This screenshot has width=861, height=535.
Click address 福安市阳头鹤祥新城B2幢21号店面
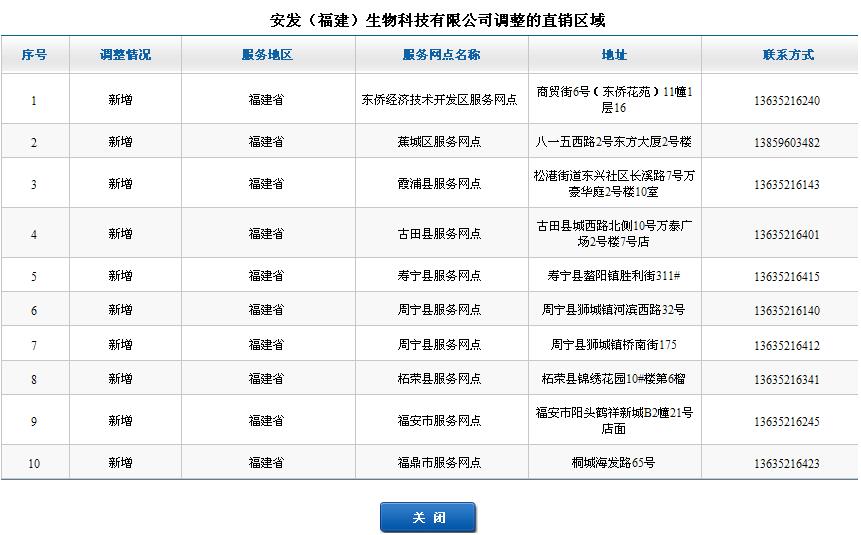point(614,420)
